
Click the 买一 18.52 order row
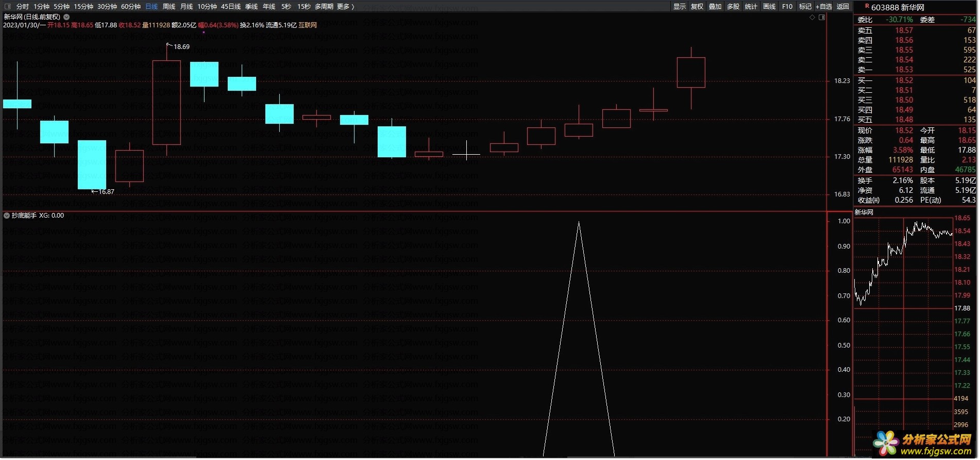coord(916,80)
